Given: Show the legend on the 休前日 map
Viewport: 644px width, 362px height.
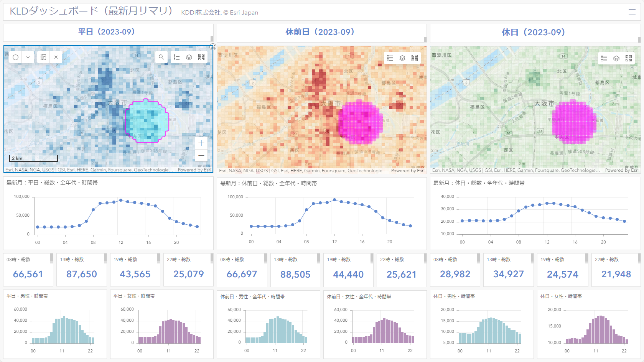Looking at the screenshot, I should tap(390, 58).
